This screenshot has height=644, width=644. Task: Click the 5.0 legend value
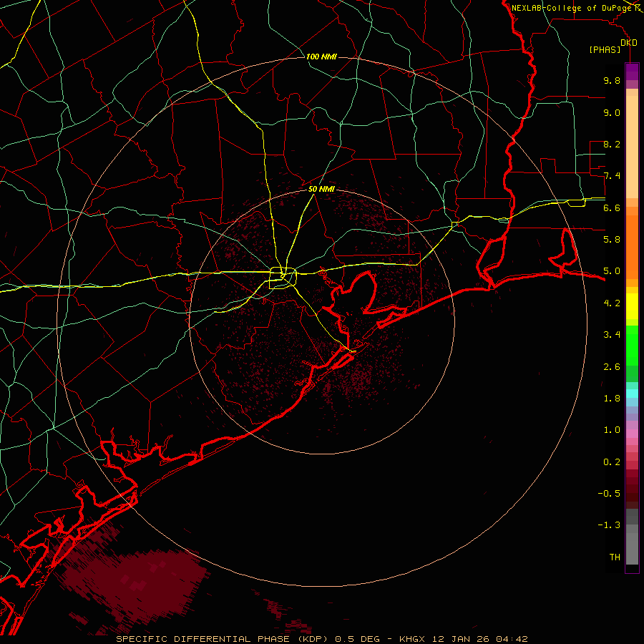click(x=612, y=271)
